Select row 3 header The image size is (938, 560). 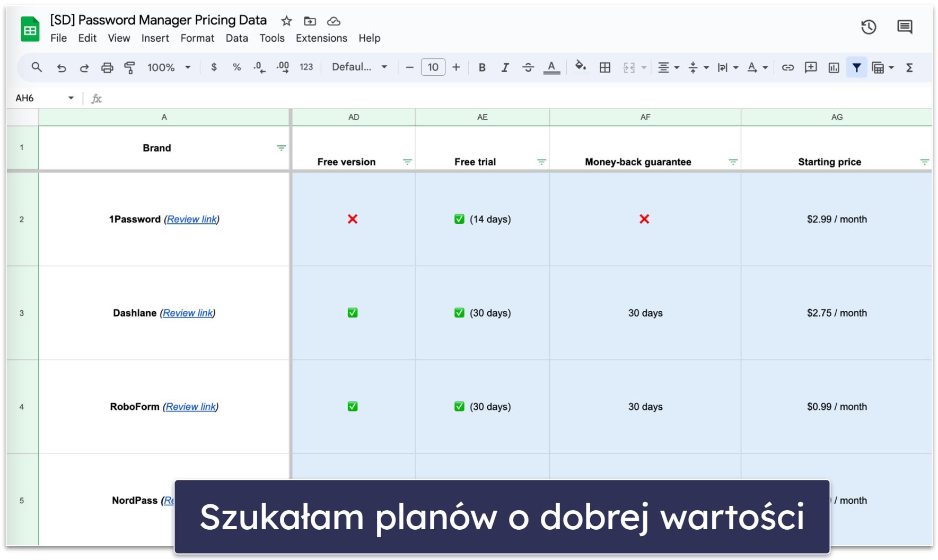pyautogui.click(x=22, y=313)
